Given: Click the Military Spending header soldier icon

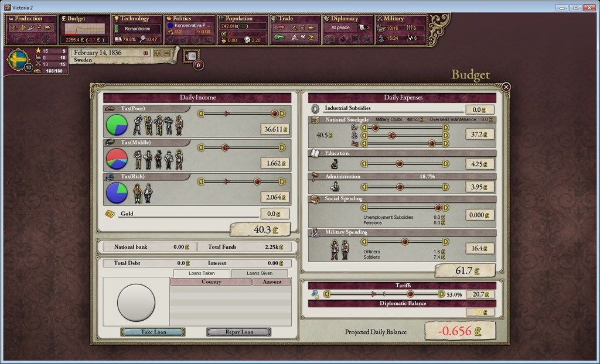Looking at the screenshot, I should [x=315, y=232].
